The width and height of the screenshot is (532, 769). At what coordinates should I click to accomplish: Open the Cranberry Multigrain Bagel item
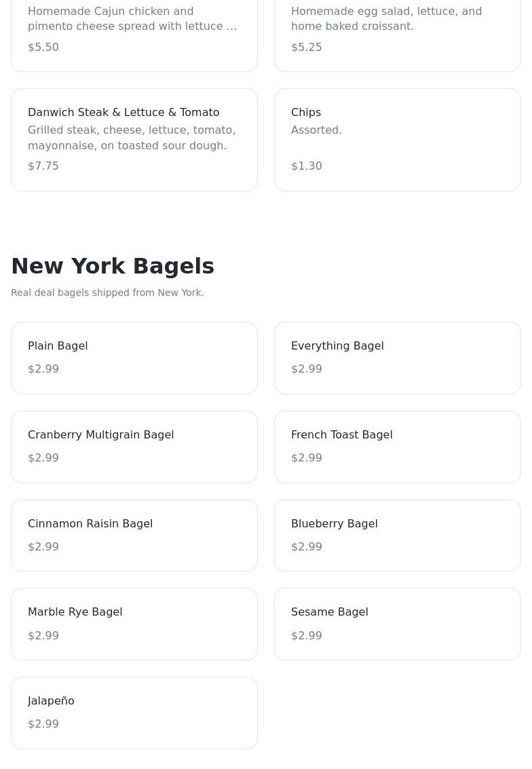(x=134, y=447)
